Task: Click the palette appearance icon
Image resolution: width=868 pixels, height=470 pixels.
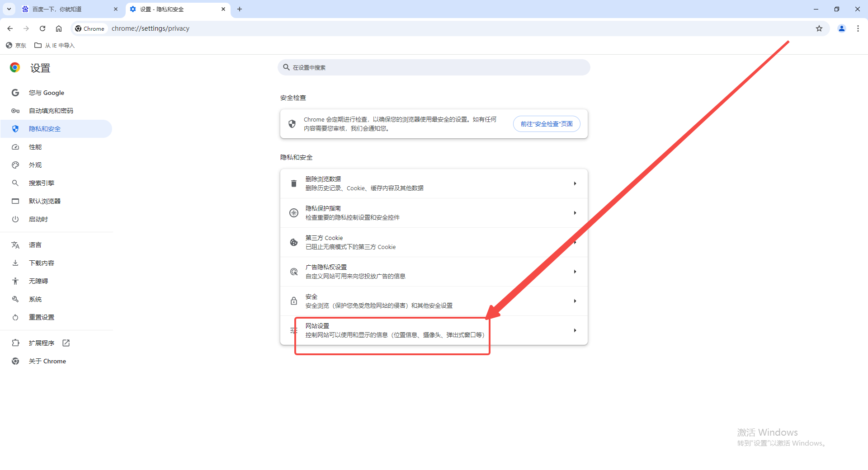Action: (x=15, y=165)
